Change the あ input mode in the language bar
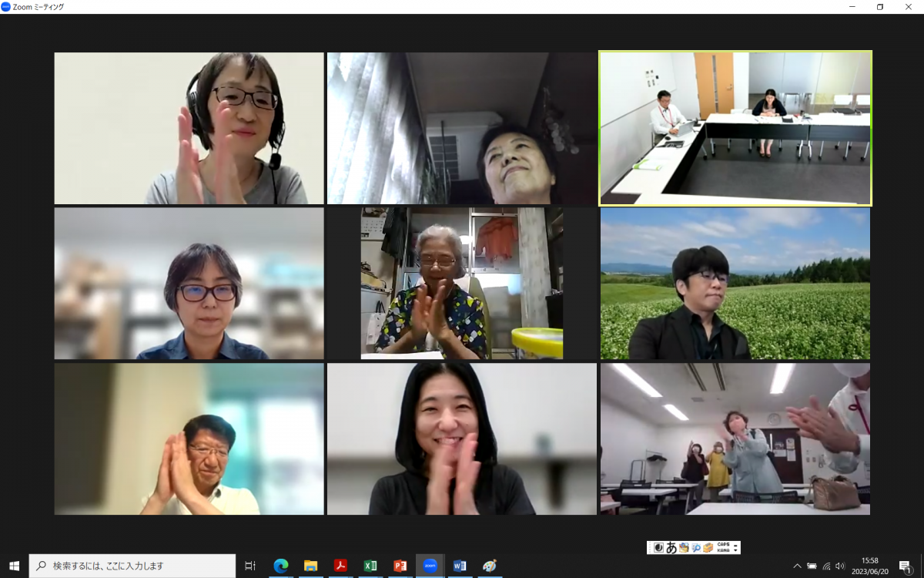 tap(671, 548)
